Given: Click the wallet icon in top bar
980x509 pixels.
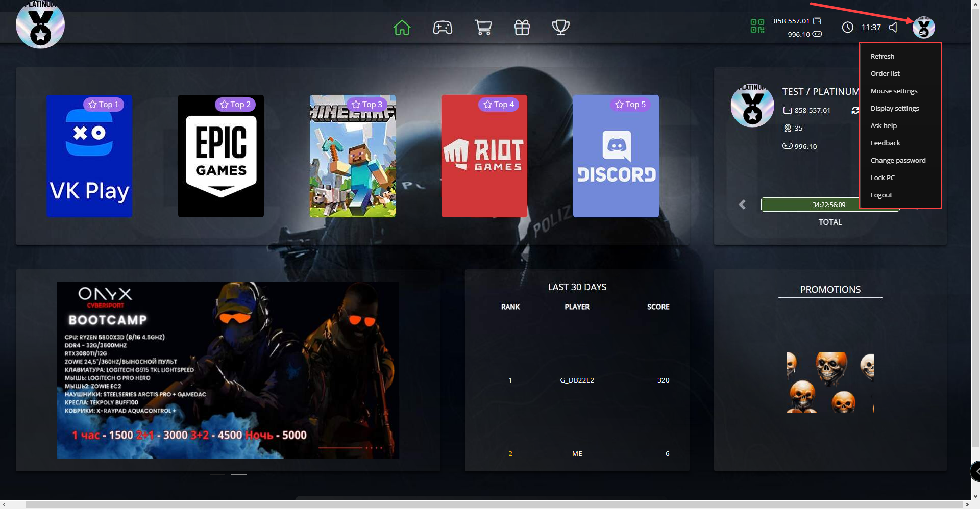Looking at the screenshot, I should click(x=817, y=21).
